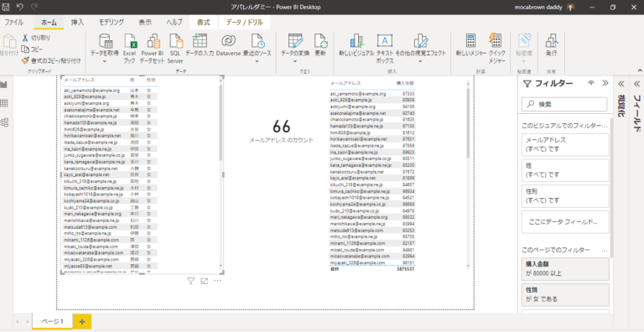Switch to the data table view
The width and height of the screenshot is (644, 332).
tap(4, 104)
